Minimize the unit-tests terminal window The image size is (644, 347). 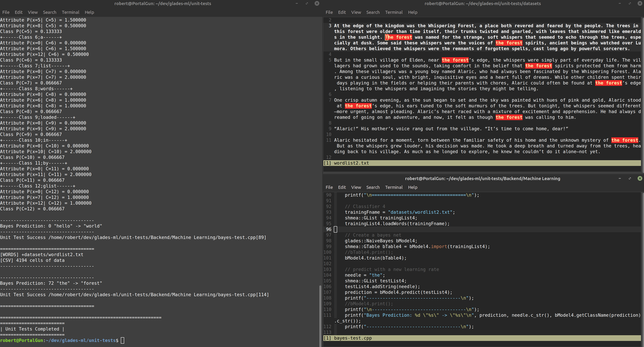click(x=297, y=3)
